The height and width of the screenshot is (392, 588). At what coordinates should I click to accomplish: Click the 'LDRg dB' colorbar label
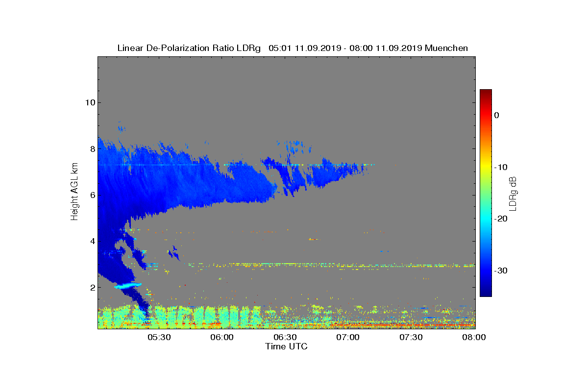pos(513,193)
